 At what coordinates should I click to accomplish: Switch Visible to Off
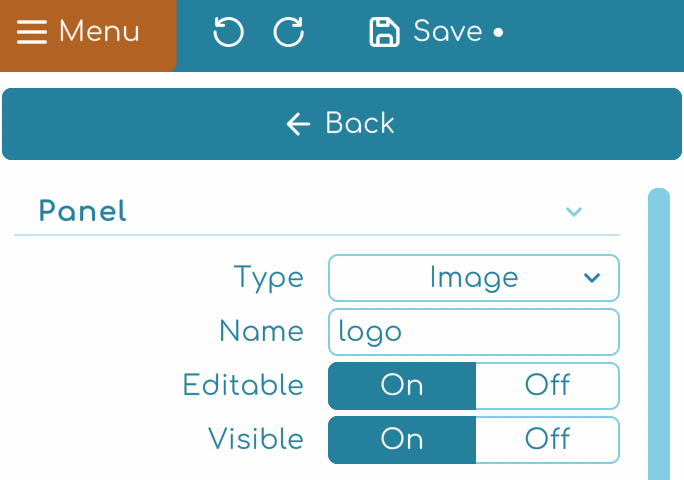(x=547, y=440)
